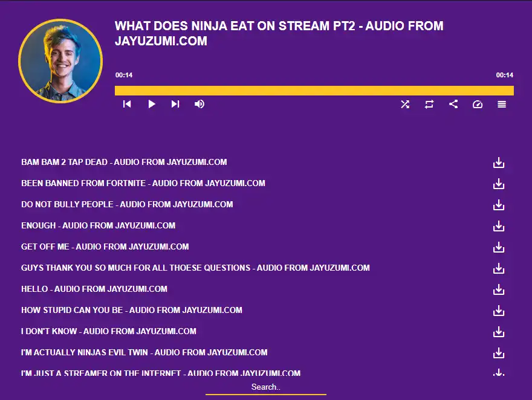Mute the player volume
Viewport: 532px width, 400px height.
coord(199,104)
